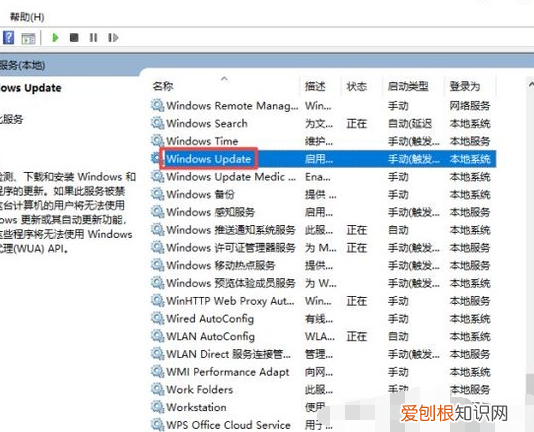The image size is (534, 432).
Task: Click the Restart Service icon
Action: [x=113, y=37]
